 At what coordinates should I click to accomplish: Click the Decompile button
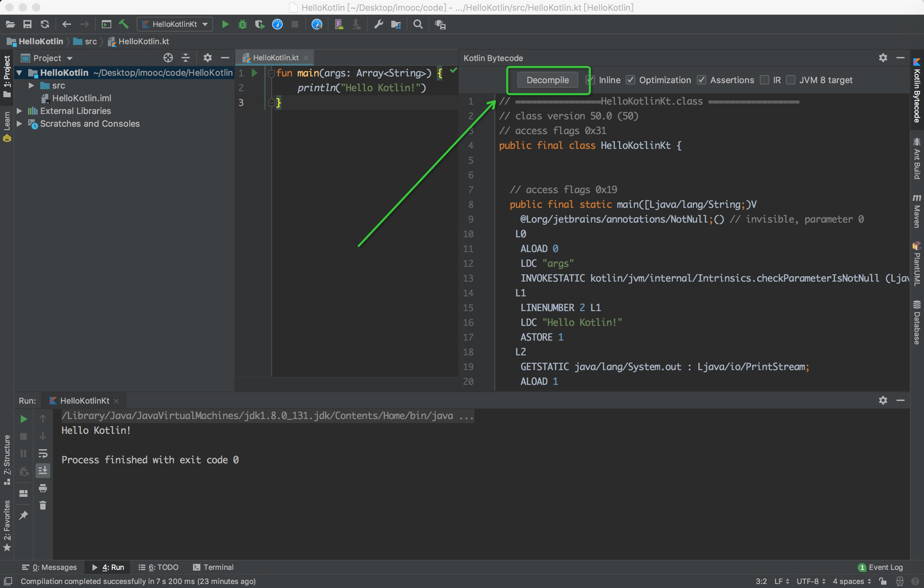pos(547,80)
